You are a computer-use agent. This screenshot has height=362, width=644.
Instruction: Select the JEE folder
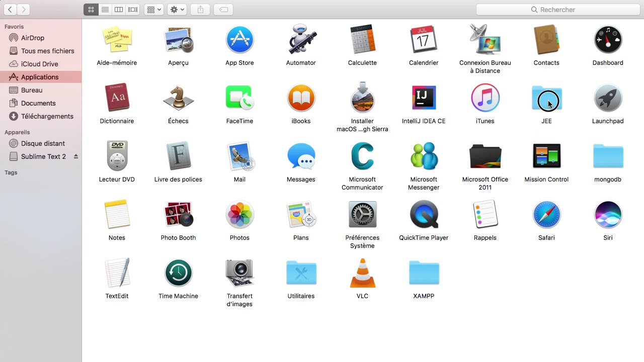click(546, 98)
